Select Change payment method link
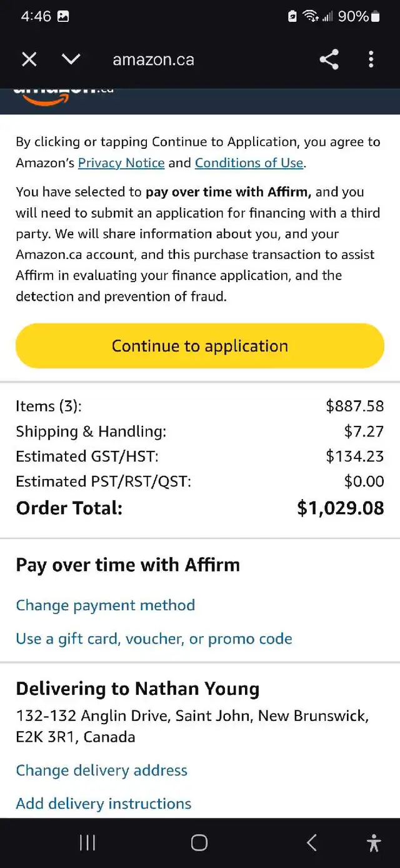The width and height of the screenshot is (400, 868). [x=106, y=605]
